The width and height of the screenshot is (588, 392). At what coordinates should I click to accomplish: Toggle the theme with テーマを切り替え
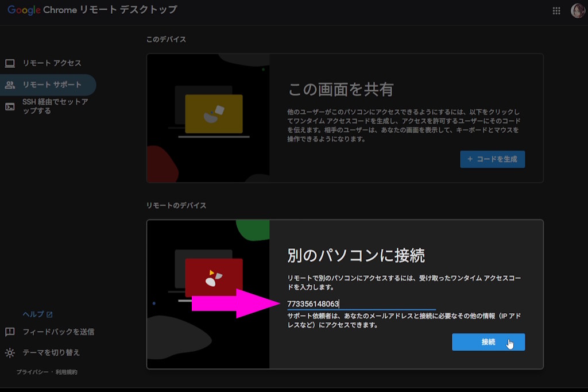click(51, 352)
